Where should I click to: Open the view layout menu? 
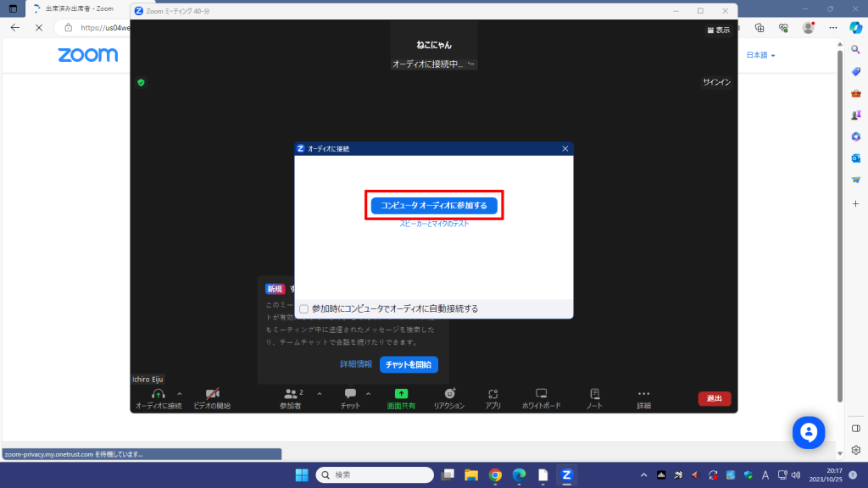coord(718,30)
